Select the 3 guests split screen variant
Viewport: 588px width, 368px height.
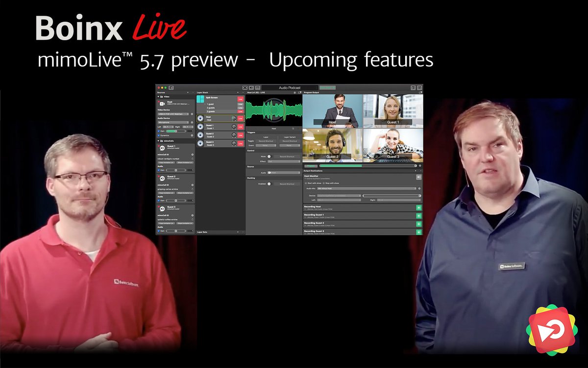click(211, 111)
